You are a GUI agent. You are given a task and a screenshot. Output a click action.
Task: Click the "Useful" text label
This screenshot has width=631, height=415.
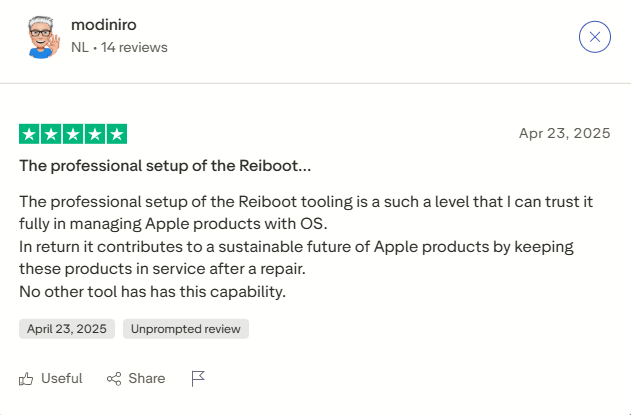[62, 378]
